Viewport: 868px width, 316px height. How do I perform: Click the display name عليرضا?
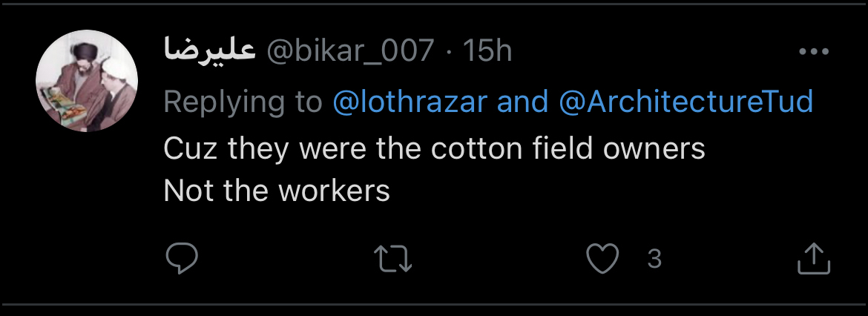point(209,51)
